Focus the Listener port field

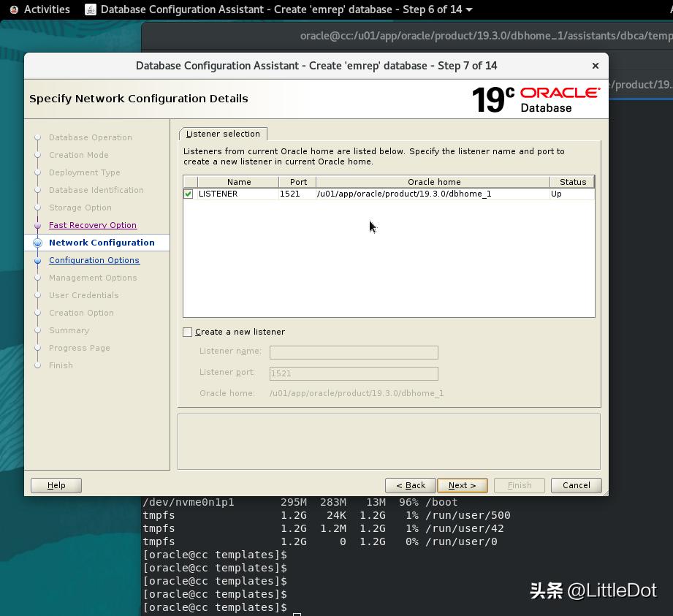(354, 373)
